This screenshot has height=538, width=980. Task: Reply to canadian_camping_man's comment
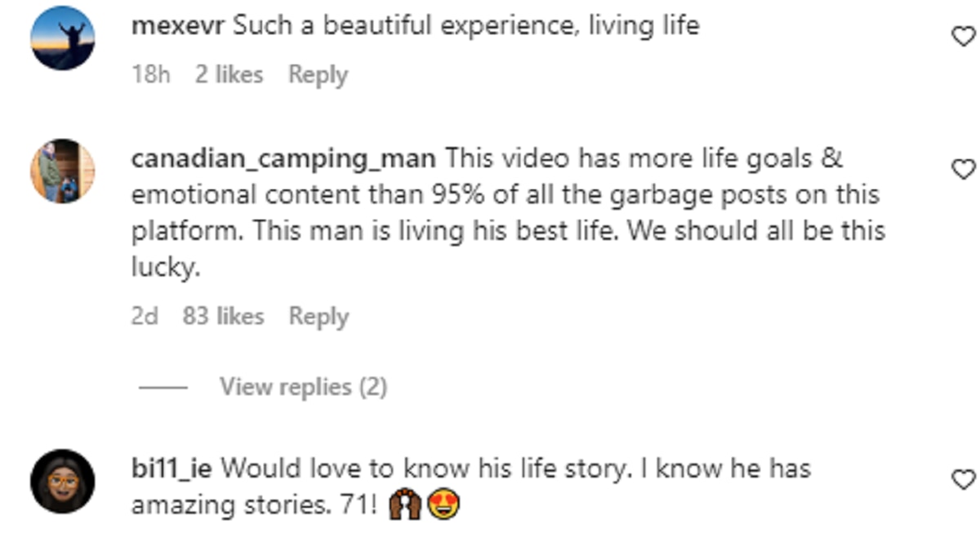(x=318, y=316)
